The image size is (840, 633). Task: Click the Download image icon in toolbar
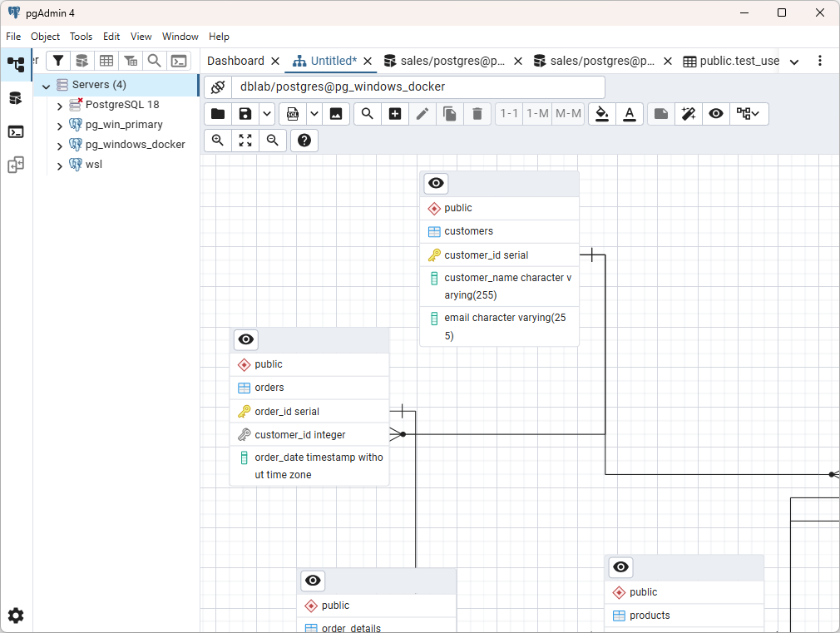pos(336,114)
